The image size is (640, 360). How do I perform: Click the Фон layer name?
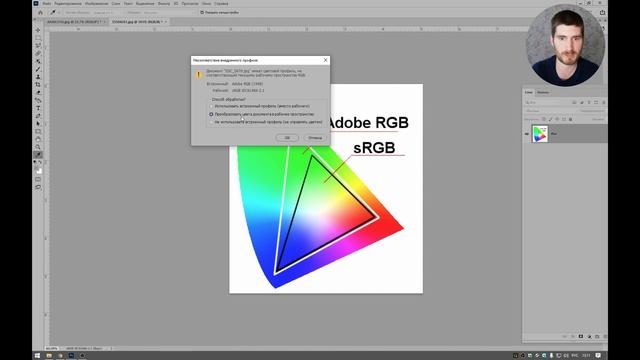[x=554, y=134]
